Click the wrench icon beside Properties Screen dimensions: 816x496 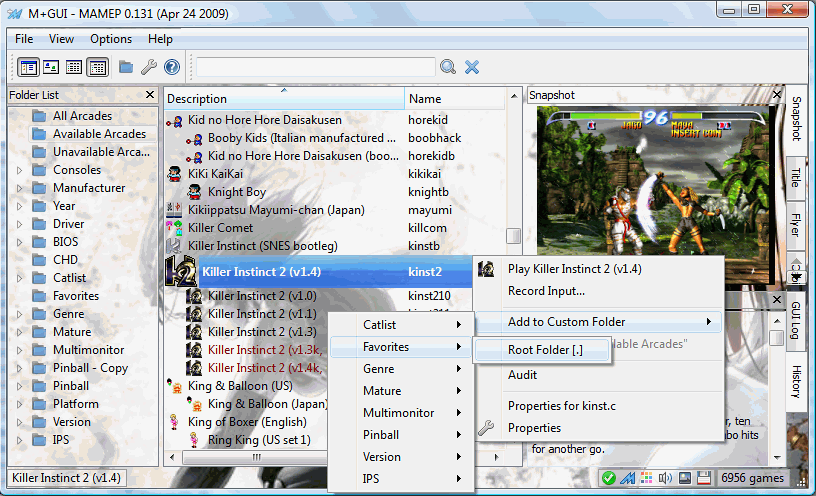coord(486,428)
